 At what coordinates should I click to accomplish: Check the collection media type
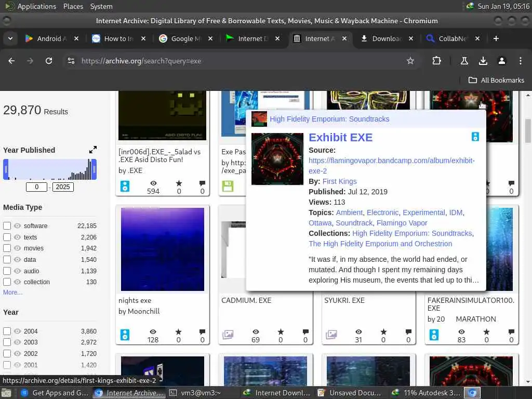tap(7, 282)
